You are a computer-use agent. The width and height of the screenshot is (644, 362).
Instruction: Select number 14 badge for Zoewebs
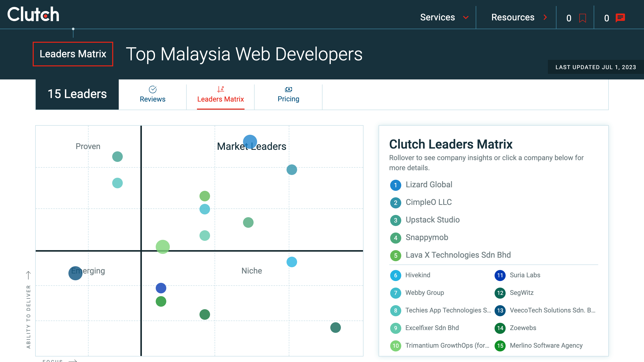pos(500,328)
